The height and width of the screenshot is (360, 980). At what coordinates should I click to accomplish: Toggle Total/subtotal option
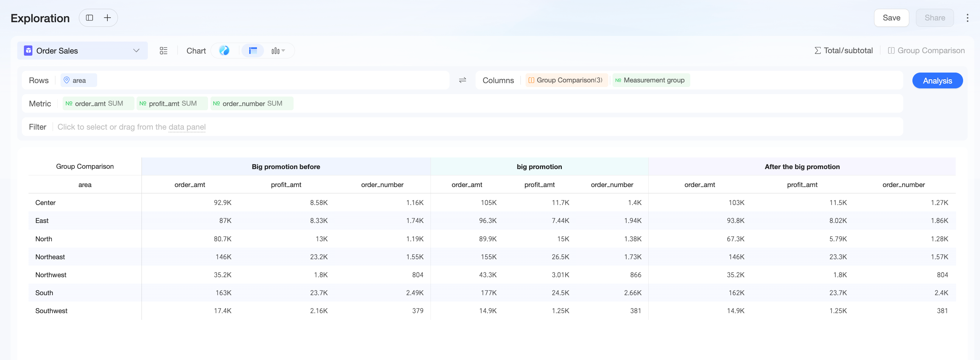click(x=843, y=51)
